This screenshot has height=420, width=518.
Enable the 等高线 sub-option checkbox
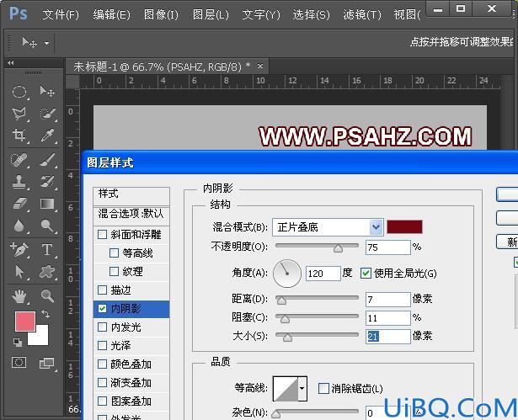tap(114, 253)
